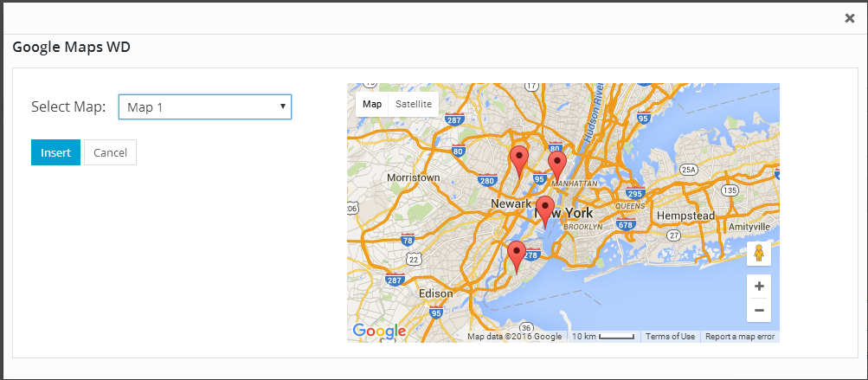Click Report a map error link
Screen dimensions: 868x380
(x=740, y=336)
